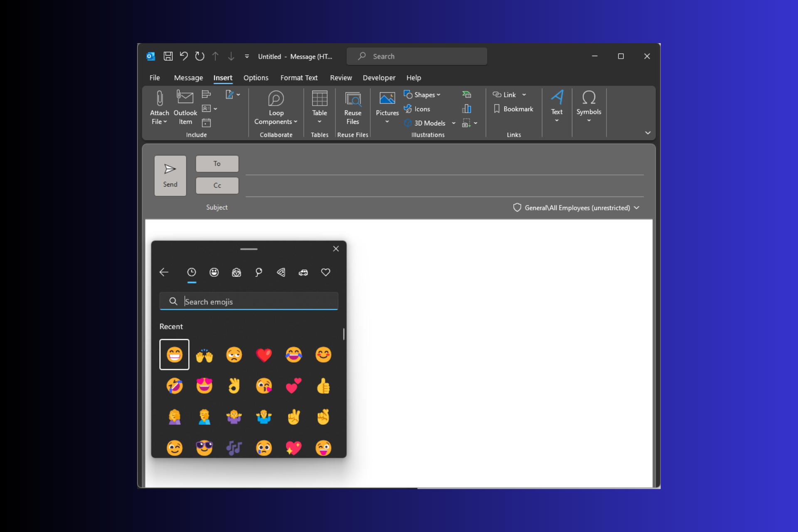Viewport: 798px width, 532px height.
Task: Redo the last action
Action: 199,56
